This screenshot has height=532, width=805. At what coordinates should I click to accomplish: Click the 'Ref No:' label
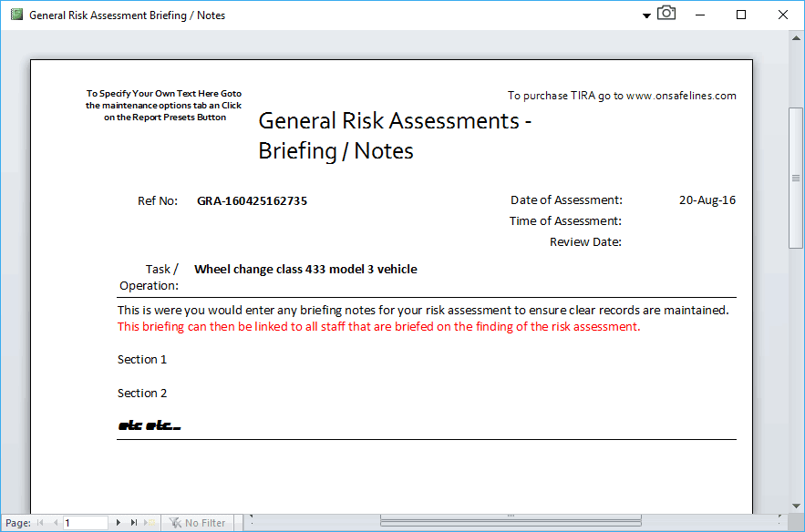(x=158, y=201)
